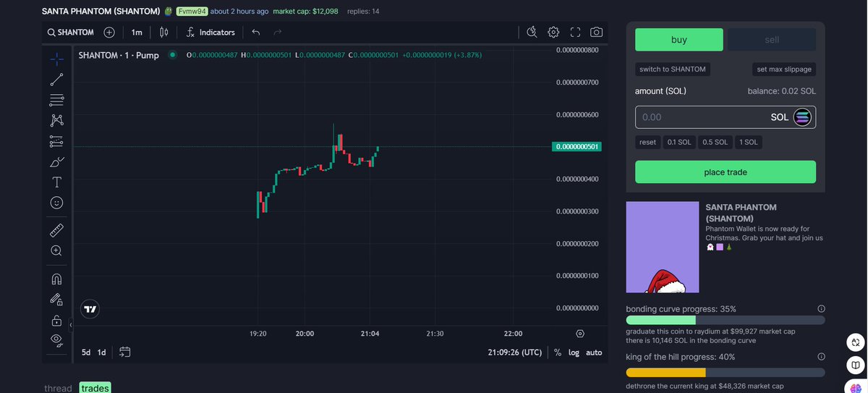Select the brush drawing tool
The width and height of the screenshot is (868, 393).
56,161
